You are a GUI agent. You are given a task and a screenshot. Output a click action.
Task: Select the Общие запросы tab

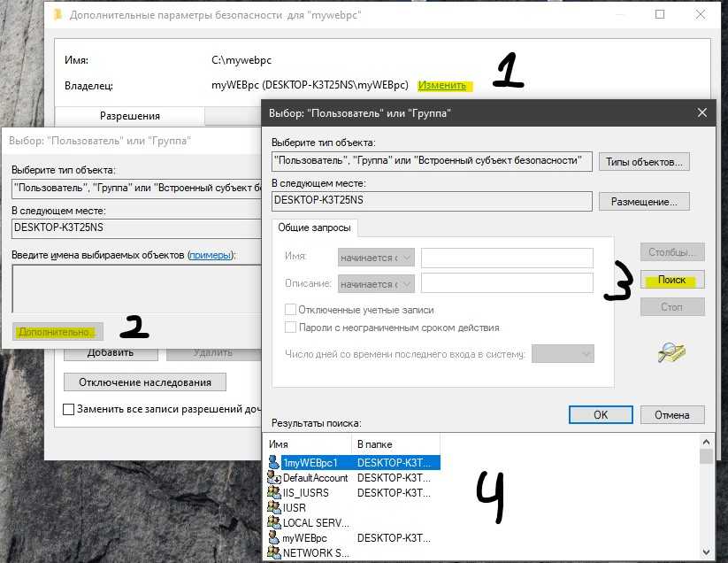[x=314, y=228]
